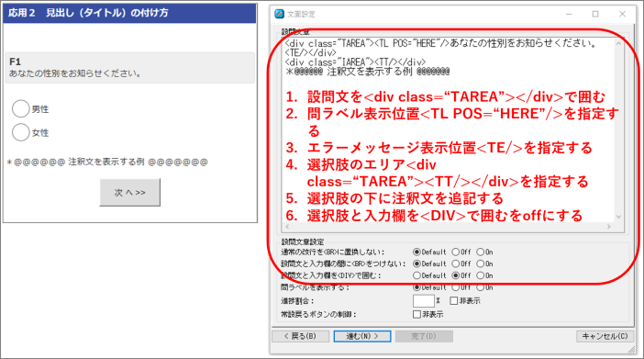Click the 注釈文を表示する例 note in the preview

106,162
